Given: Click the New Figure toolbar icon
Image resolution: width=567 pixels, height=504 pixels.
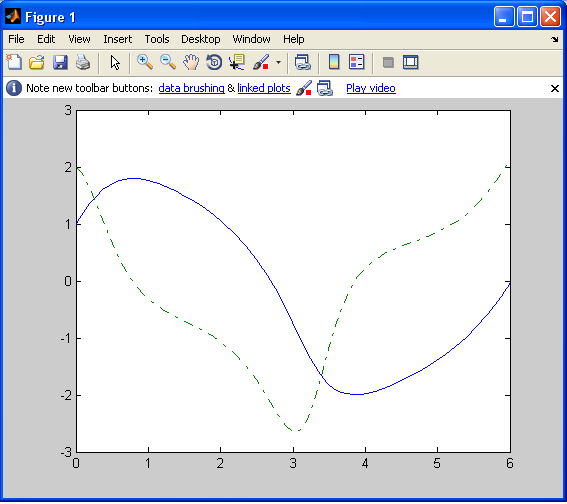Looking at the screenshot, I should tap(14, 62).
